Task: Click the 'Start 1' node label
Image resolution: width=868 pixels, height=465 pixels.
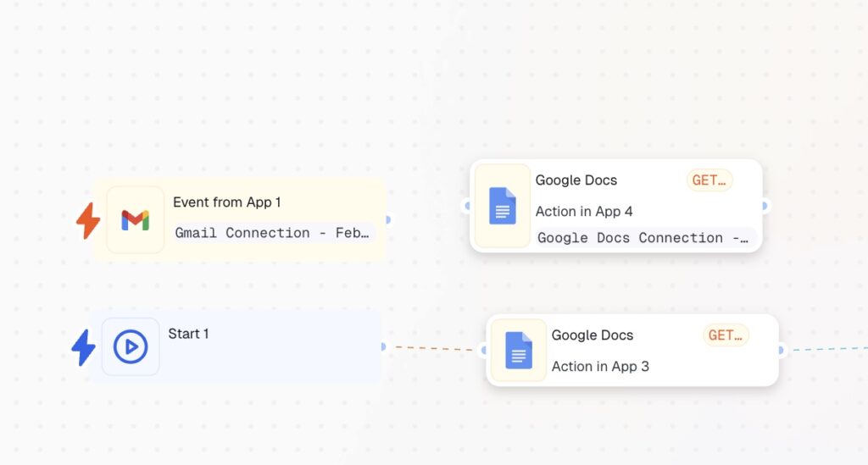Action: pos(188,334)
